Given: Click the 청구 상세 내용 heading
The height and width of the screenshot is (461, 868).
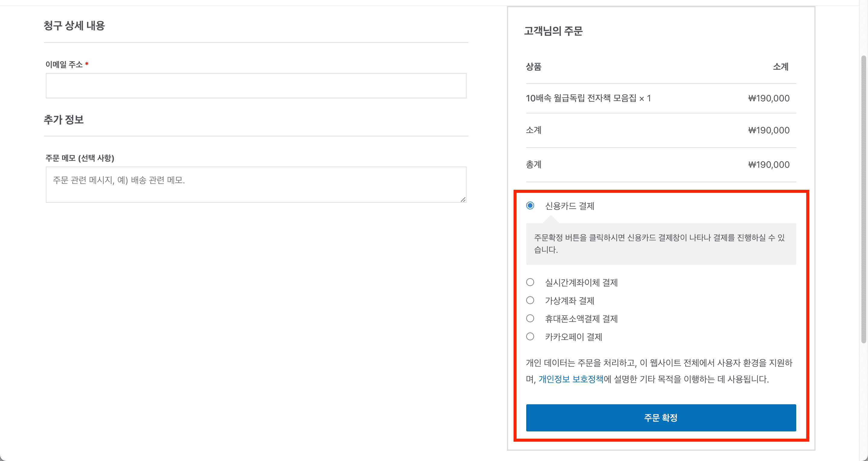Looking at the screenshot, I should click(74, 26).
